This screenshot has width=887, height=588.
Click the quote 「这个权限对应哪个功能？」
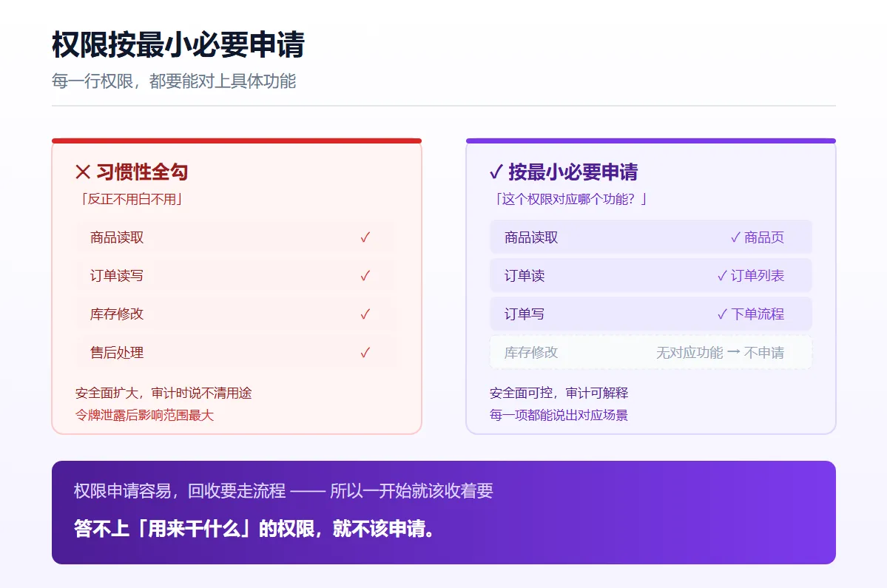pos(571,199)
